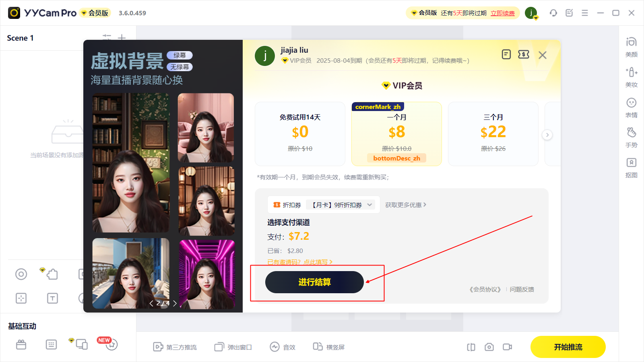
Task: Select the 表情 expression icon
Action: point(631,107)
